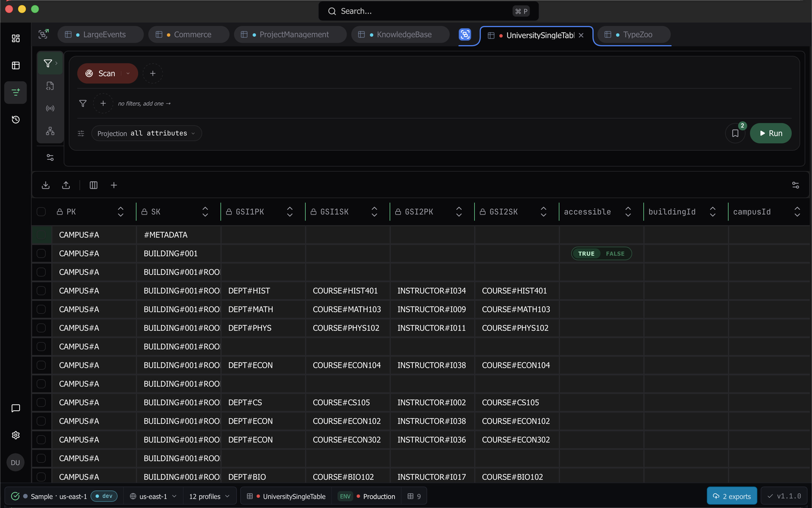Check the COURSE#CS105 row checkbox
812x508 pixels.
point(41,402)
